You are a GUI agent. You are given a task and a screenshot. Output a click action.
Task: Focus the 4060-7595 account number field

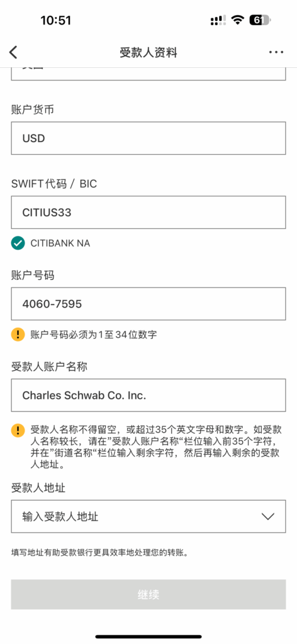coord(148,304)
